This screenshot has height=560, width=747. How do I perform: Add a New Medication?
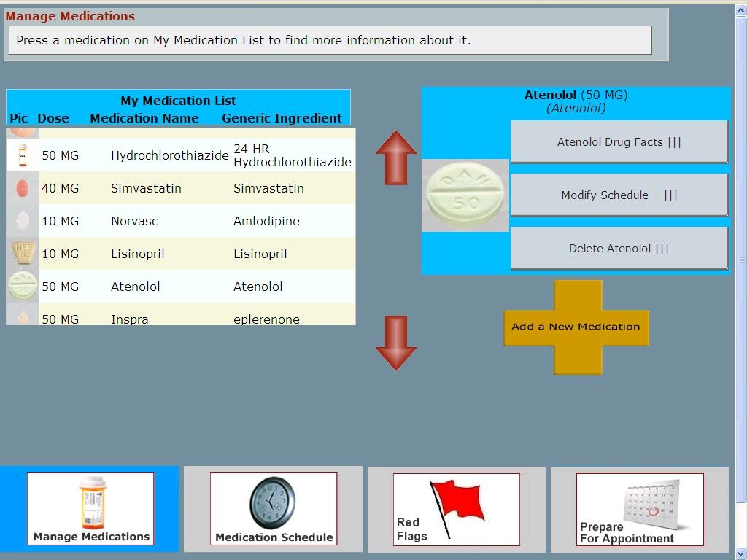[576, 327]
